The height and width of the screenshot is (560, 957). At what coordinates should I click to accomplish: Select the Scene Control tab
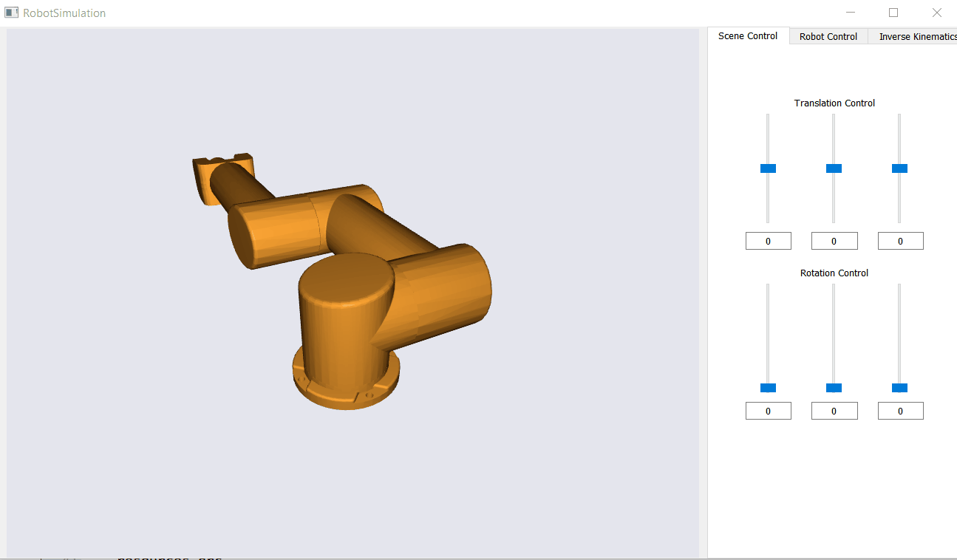tap(748, 35)
